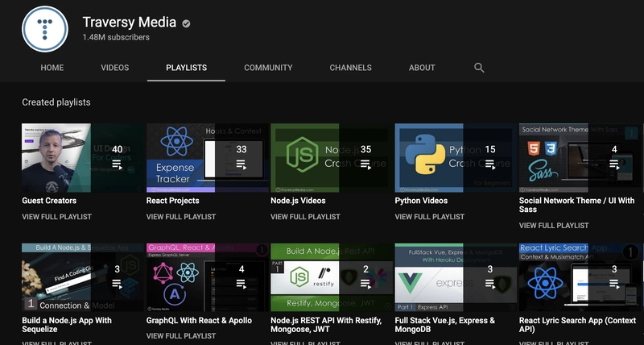Click playlist icon on GraphQL With React thumbnail

click(x=241, y=285)
